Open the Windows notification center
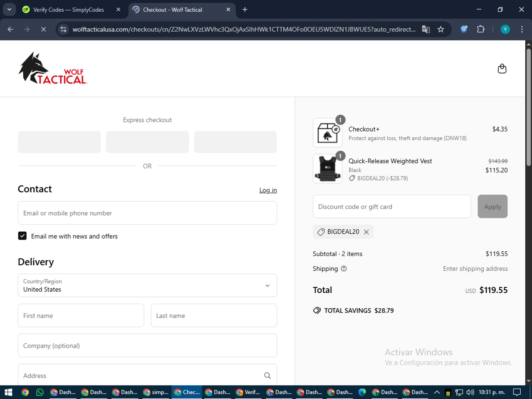Screen dimensions: 532x399 (x=517, y=392)
